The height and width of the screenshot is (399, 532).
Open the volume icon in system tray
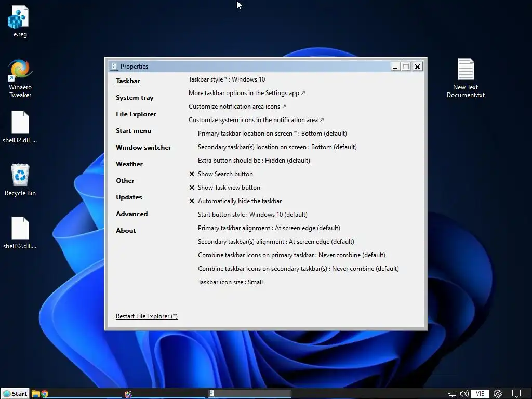[x=464, y=394]
